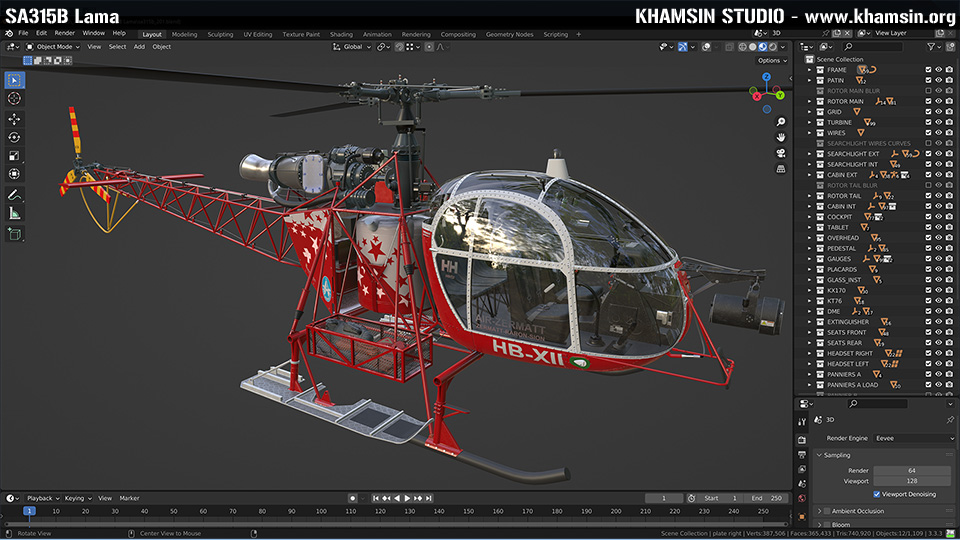Select the Measure tool
The image size is (960, 540).
(x=14, y=213)
